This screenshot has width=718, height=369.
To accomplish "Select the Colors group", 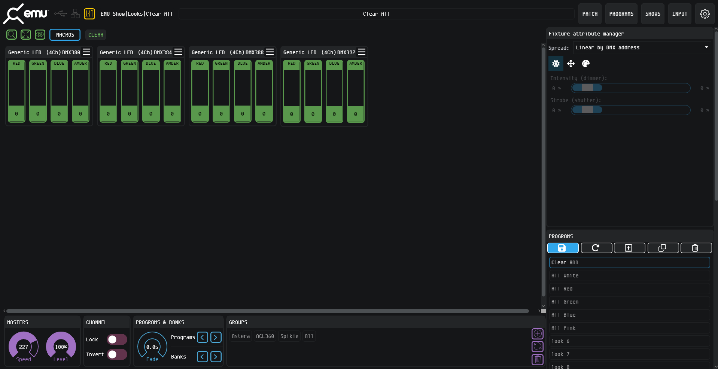I will [240, 336].
